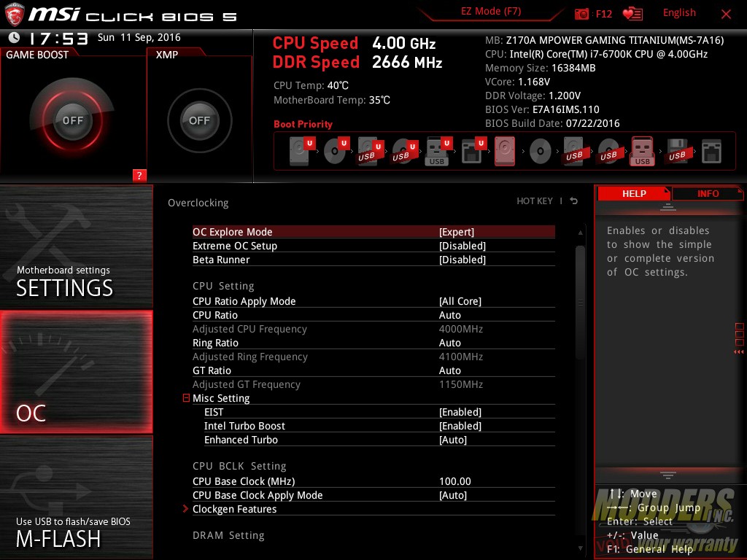The height and width of the screenshot is (560, 747).
Task: Select the legacy CD/DVD boot icon without badge
Action: pyautogui.click(x=541, y=152)
